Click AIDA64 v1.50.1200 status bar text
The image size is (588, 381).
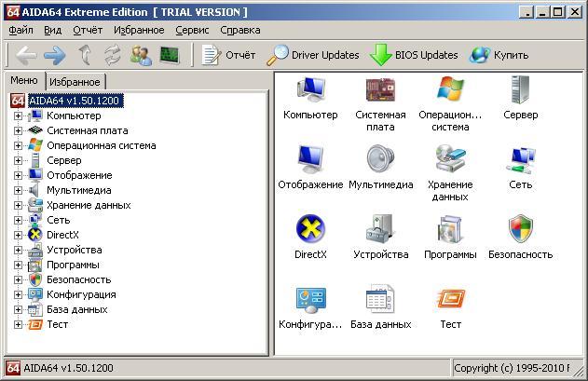(68, 368)
